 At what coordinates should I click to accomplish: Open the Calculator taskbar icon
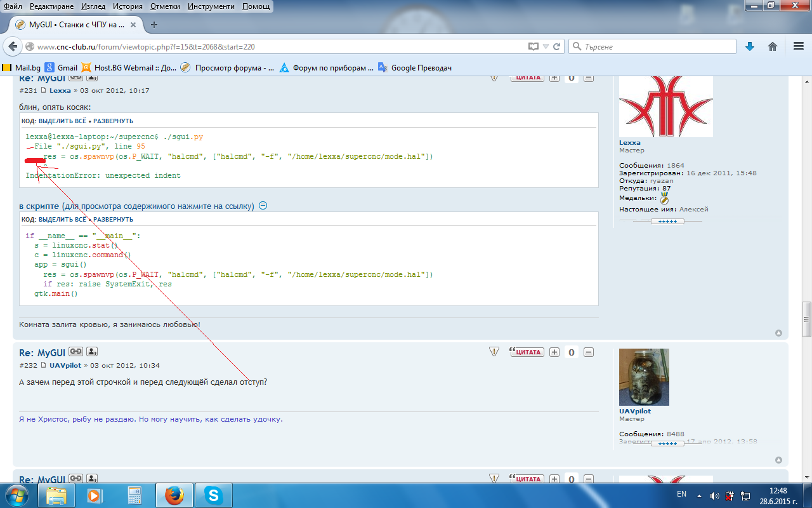point(134,495)
